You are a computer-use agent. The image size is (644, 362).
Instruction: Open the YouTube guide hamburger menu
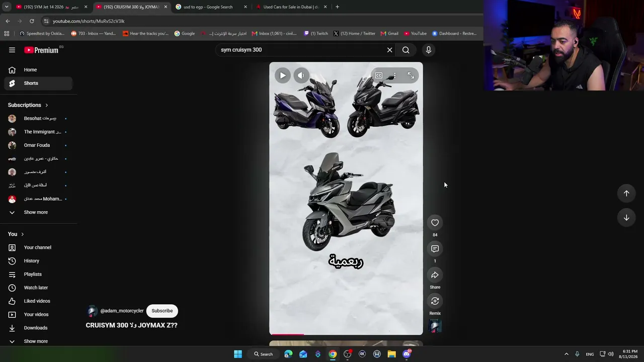12,50
